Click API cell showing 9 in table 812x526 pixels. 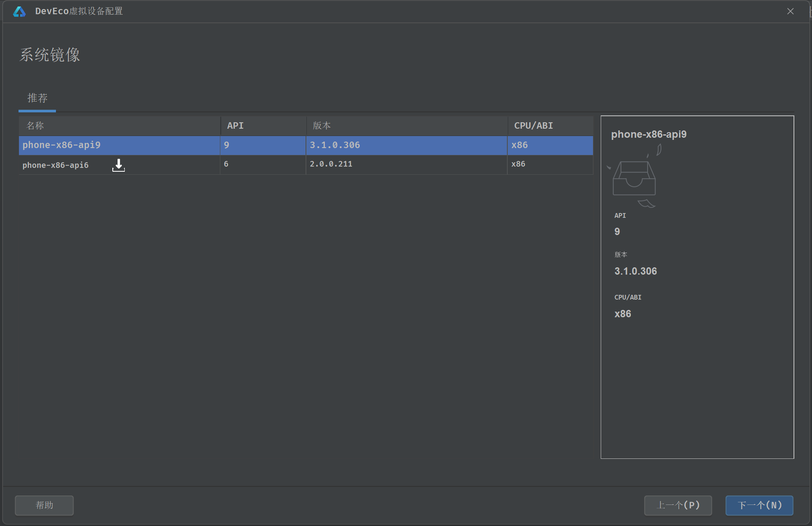pyautogui.click(x=263, y=145)
